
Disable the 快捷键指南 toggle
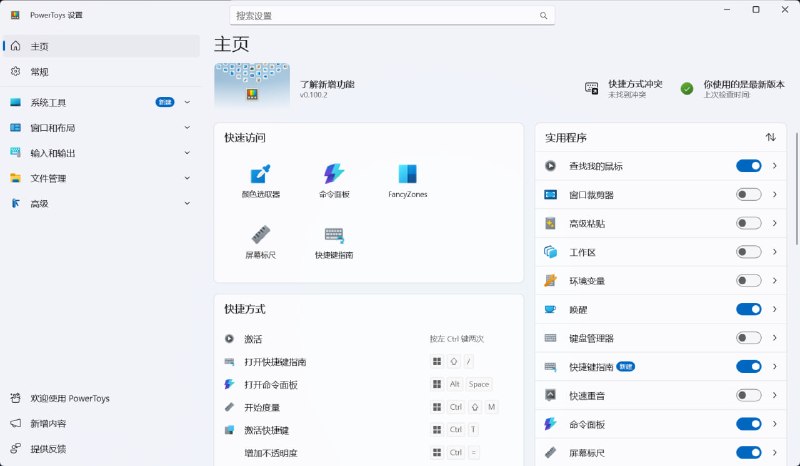tap(748, 366)
